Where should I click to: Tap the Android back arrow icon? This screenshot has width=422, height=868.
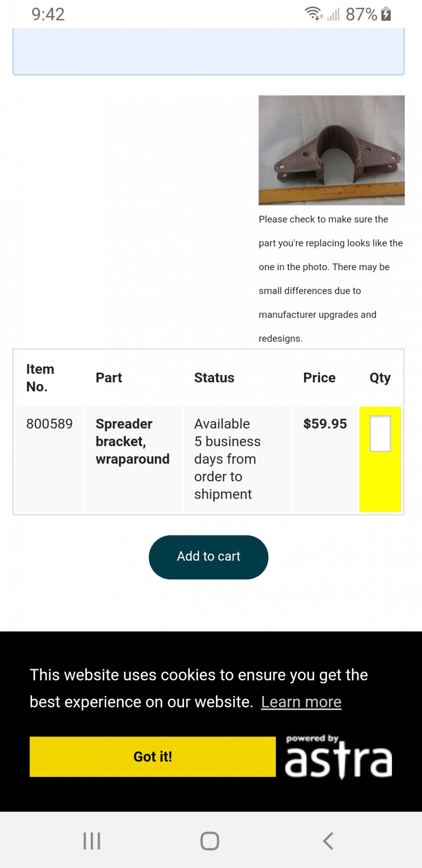click(x=328, y=841)
